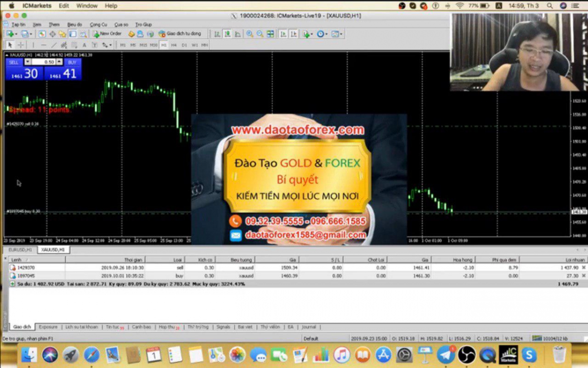588x368 pixels.
Task: Open the Cong Cu menu
Action: point(98,25)
